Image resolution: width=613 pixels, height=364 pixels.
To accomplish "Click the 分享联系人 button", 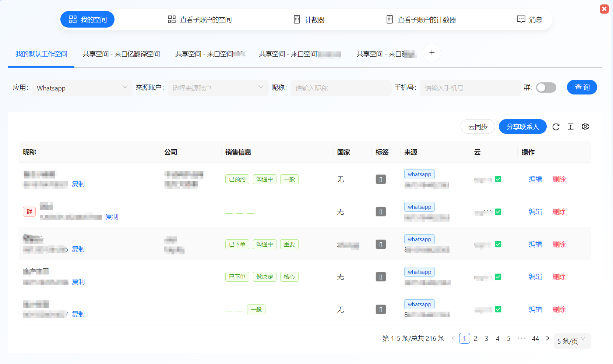I will [522, 126].
